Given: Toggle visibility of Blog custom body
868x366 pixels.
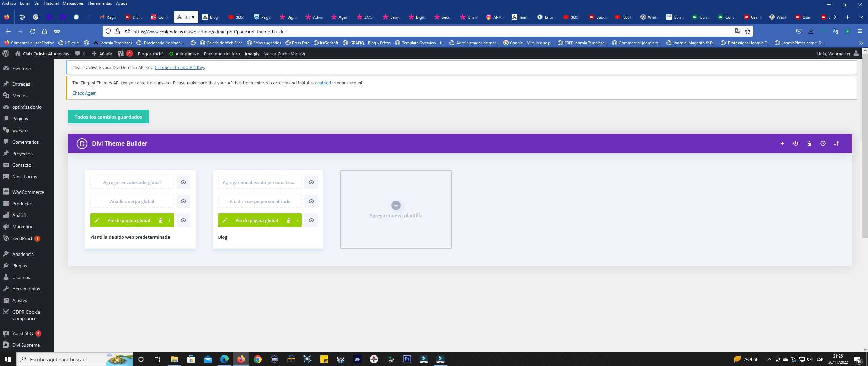Looking at the screenshot, I should click(x=311, y=201).
